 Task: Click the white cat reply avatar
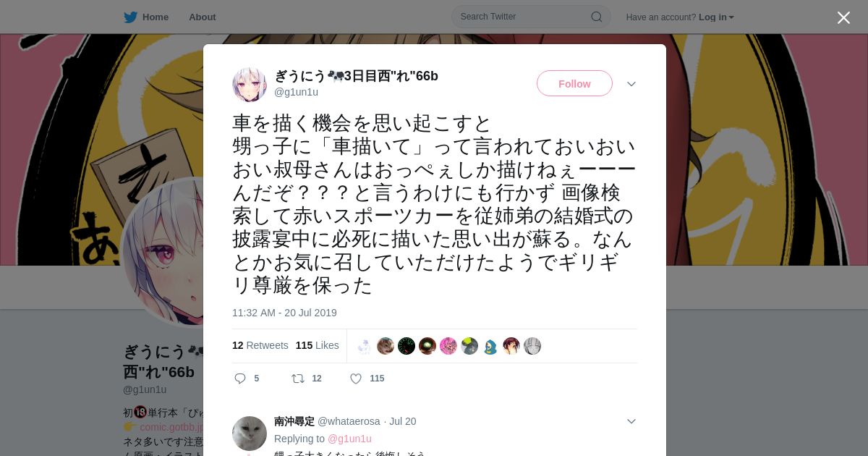coord(250,434)
